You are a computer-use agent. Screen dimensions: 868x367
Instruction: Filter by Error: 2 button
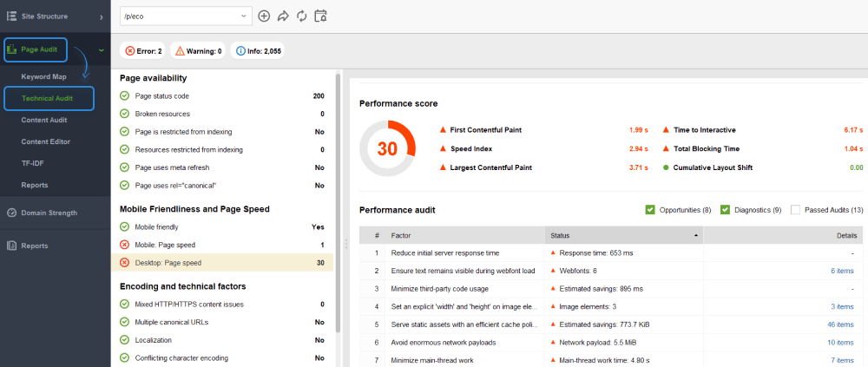(x=143, y=51)
